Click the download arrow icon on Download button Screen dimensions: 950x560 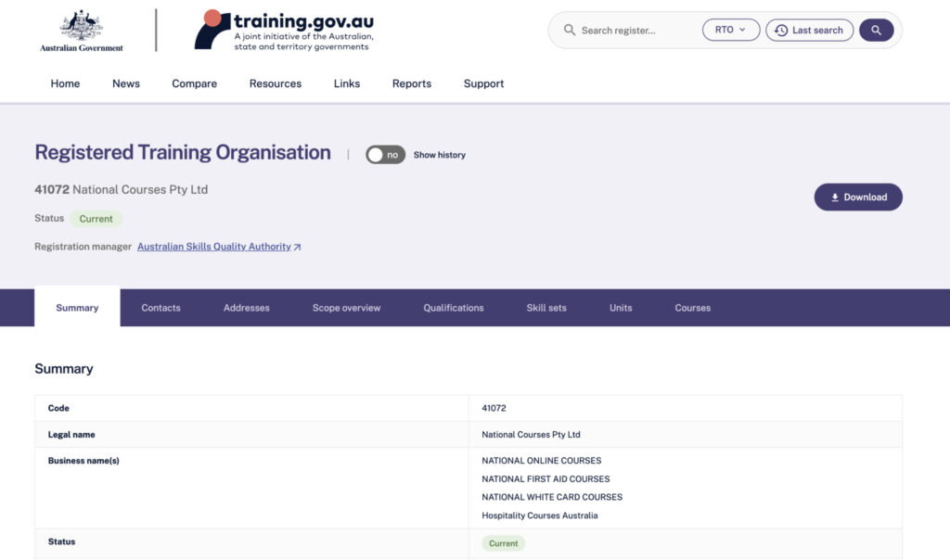[834, 197]
